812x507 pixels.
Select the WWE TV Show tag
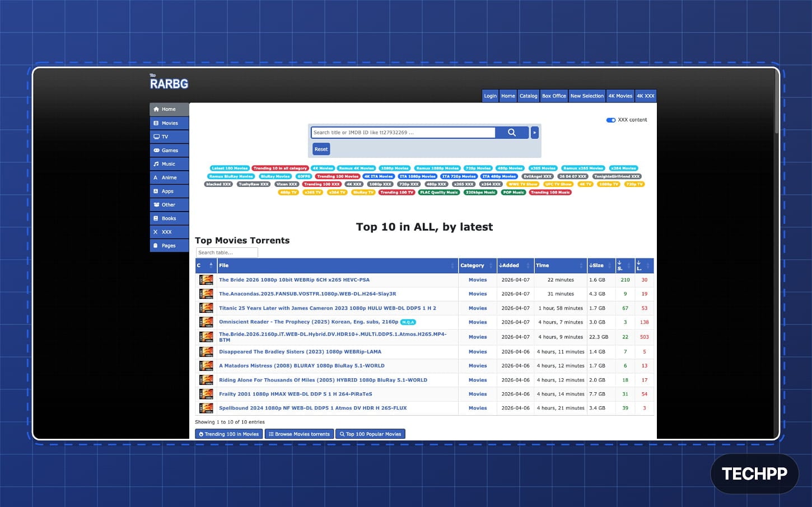[x=523, y=184]
